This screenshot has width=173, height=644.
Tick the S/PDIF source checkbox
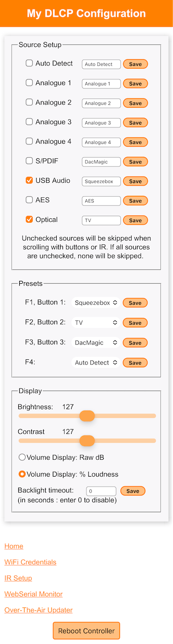(29, 161)
